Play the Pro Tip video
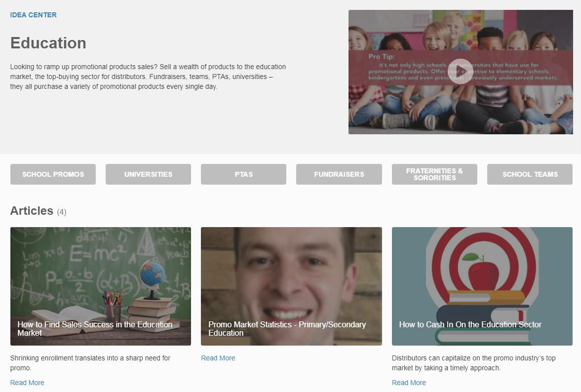Screen dimensions: 581x392 460,72
